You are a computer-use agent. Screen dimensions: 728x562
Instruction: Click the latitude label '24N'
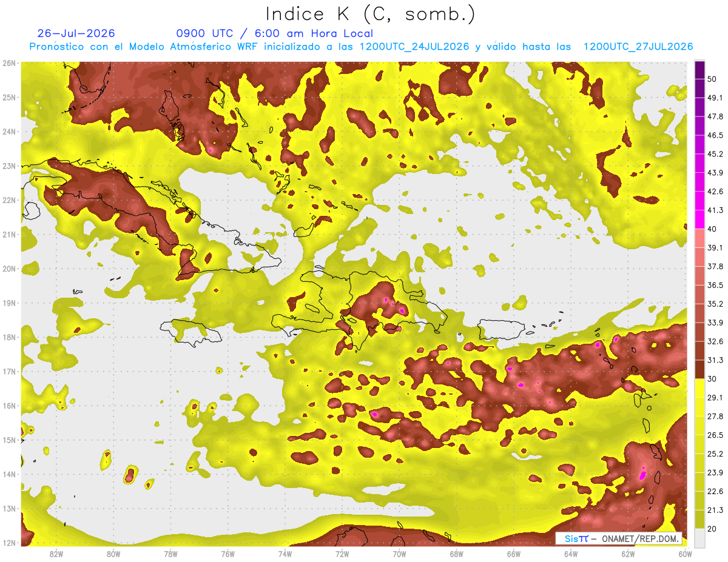(8, 132)
